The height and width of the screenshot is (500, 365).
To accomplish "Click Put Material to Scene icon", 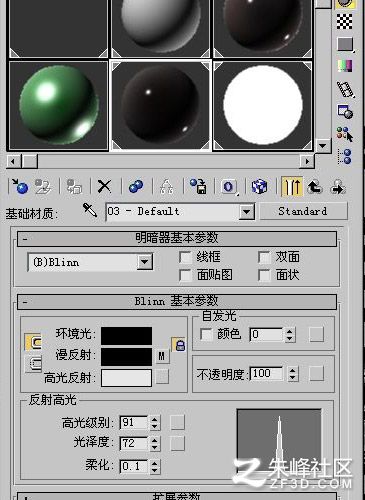I will pyautogui.click(x=43, y=186).
